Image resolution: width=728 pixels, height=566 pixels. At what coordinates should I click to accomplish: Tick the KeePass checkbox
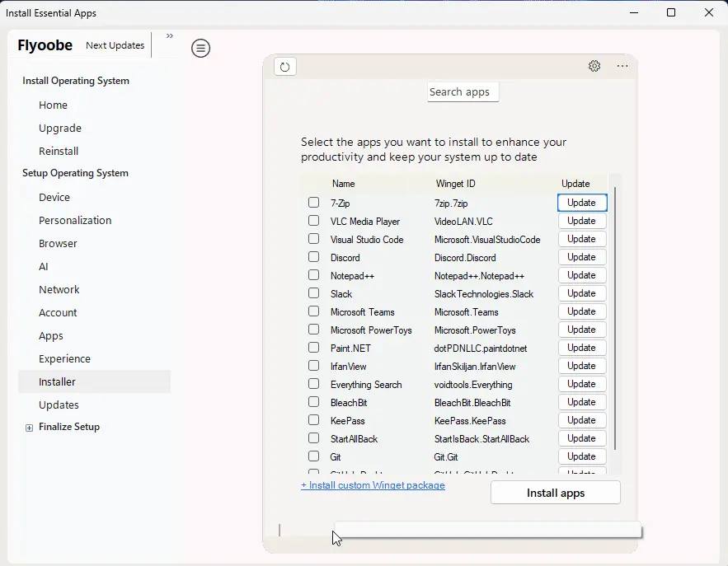click(313, 420)
